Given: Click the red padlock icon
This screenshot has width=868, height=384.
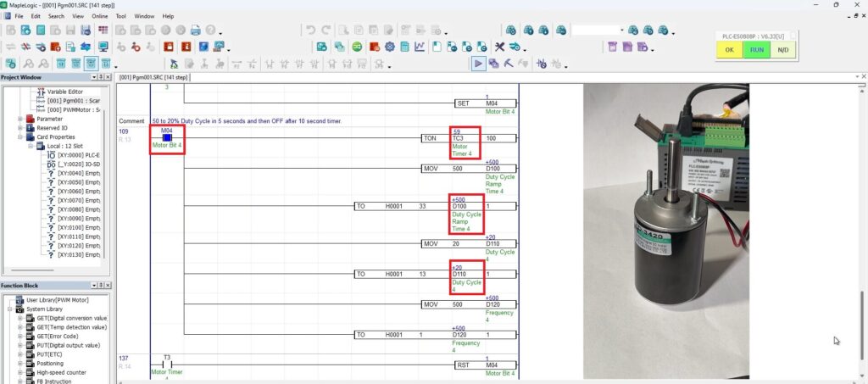Looking at the screenshot, I should (x=169, y=47).
